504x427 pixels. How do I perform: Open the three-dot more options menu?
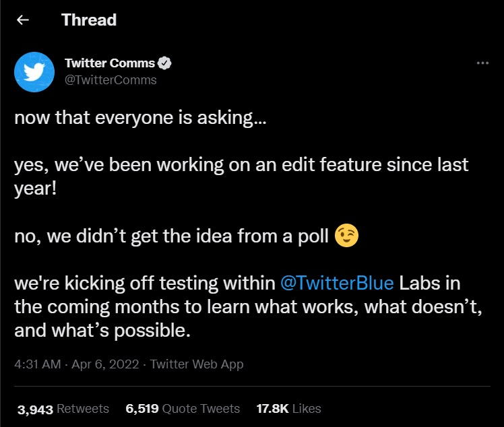click(482, 63)
